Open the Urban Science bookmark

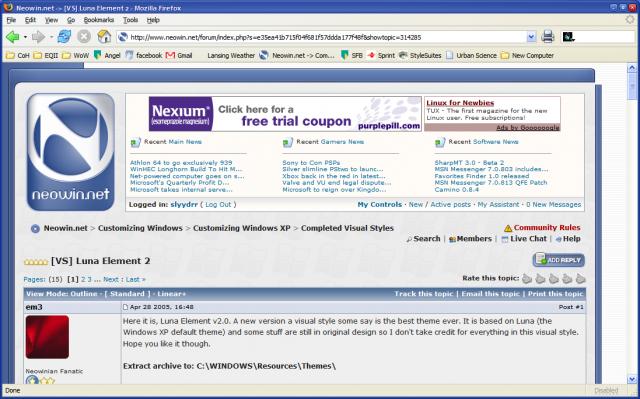click(x=471, y=55)
